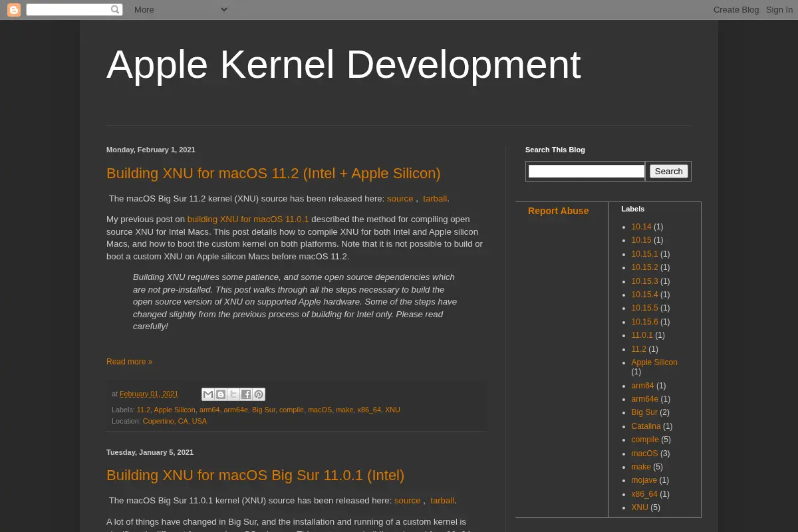The width and height of the screenshot is (798, 532).
Task: Click the Search This Blog text field
Action: (586, 171)
